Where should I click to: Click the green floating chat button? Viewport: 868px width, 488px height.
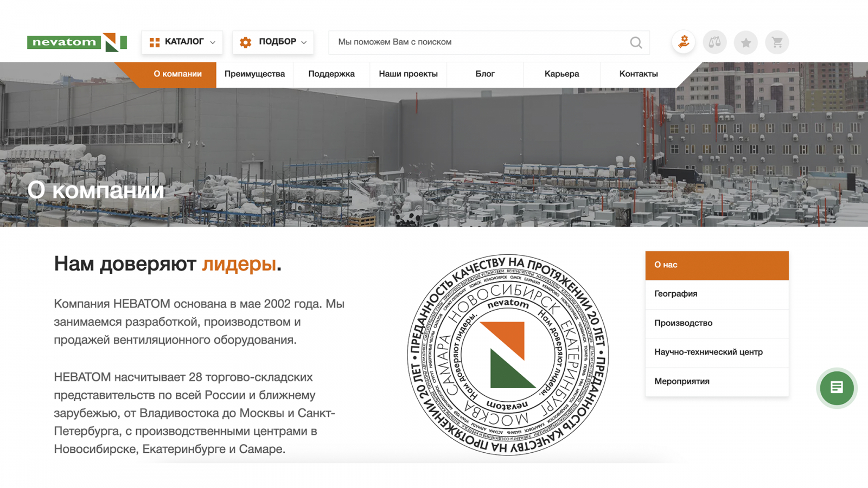pyautogui.click(x=837, y=388)
